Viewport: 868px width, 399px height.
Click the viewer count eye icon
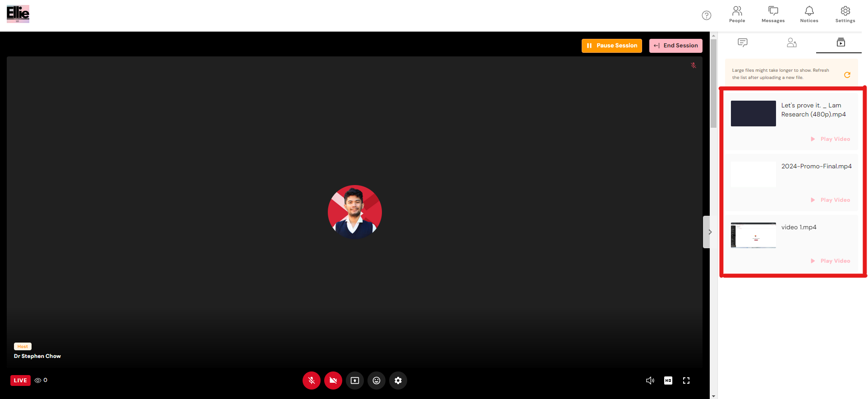(x=38, y=380)
